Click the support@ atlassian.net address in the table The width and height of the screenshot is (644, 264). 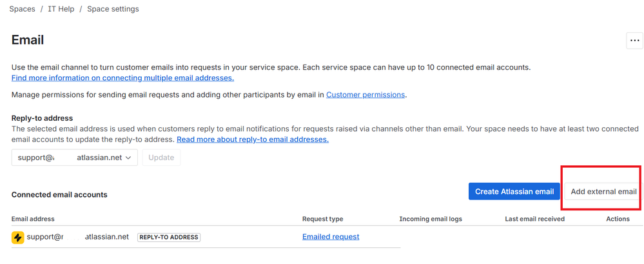78,237
